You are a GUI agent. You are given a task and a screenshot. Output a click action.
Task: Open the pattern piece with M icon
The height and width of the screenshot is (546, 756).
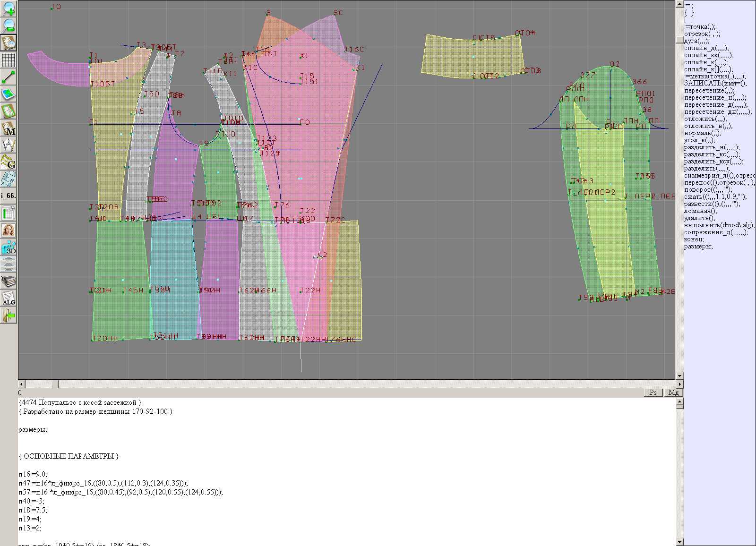pyautogui.click(x=9, y=128)
